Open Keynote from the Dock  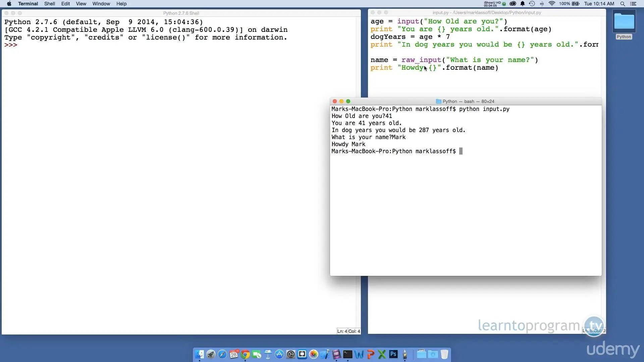(268, 354)
